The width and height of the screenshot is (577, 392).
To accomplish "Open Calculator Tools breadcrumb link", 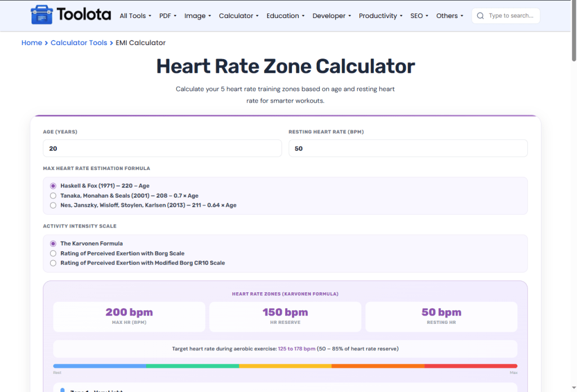I will click(79, 43).
